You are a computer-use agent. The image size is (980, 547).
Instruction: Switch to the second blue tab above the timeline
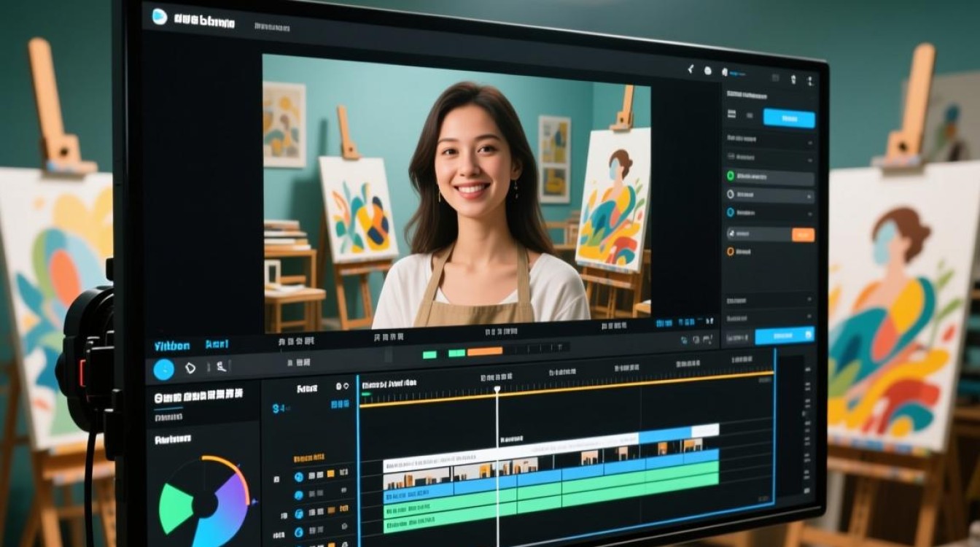click(x=217, y=344)
